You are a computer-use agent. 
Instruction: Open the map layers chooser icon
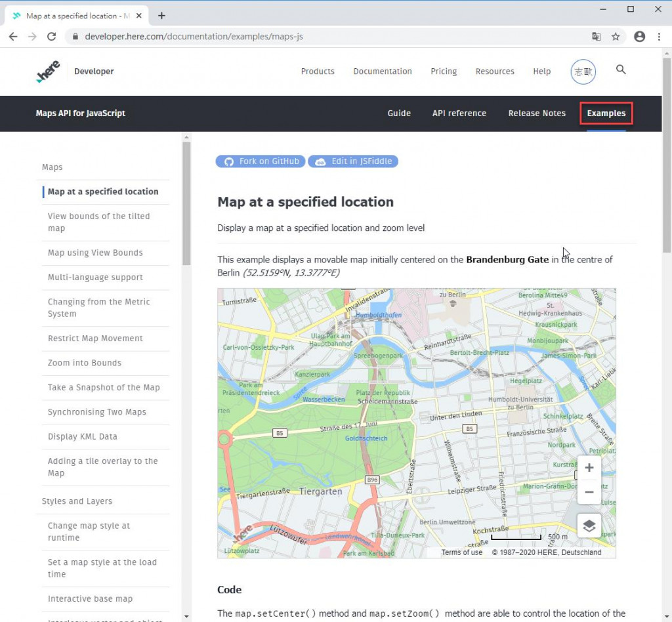pos(589,526)
